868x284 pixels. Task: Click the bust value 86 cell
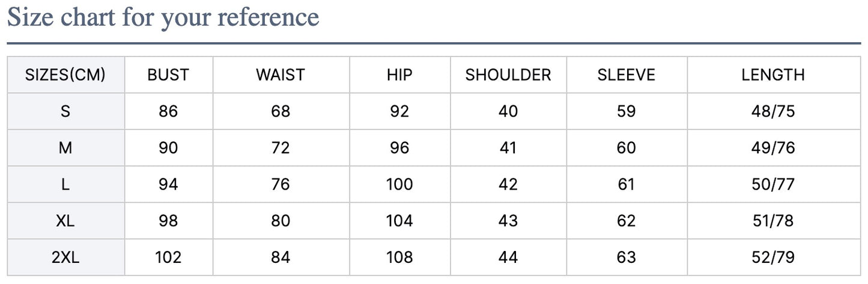[x=168, y=111]
